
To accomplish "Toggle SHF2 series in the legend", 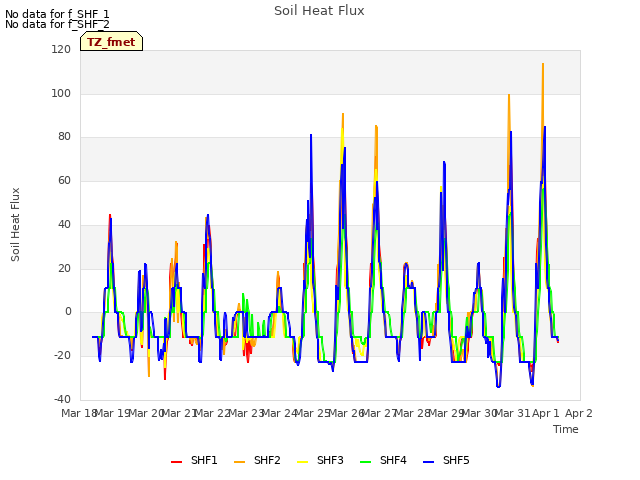I will [257, 460].
